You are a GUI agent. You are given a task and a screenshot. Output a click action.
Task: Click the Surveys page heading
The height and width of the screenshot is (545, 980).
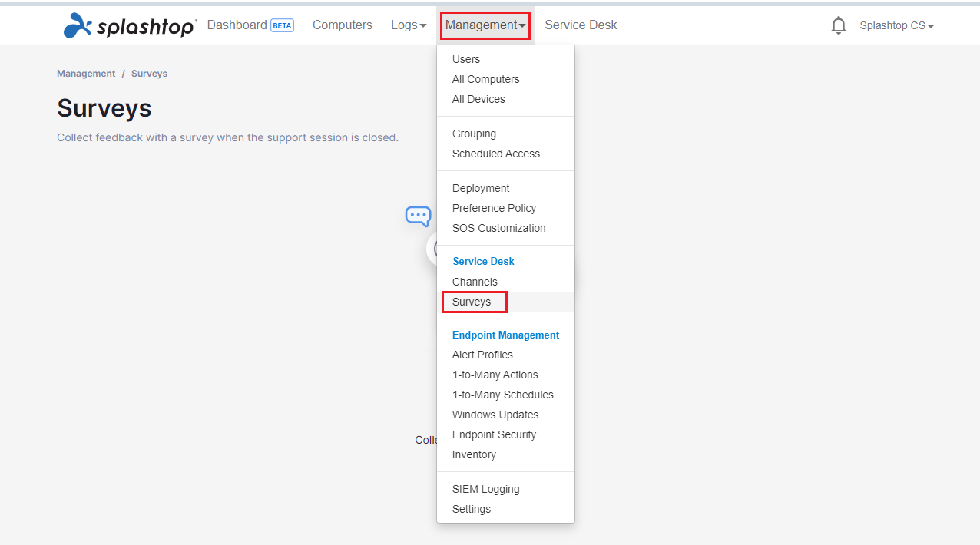point(104,108)
